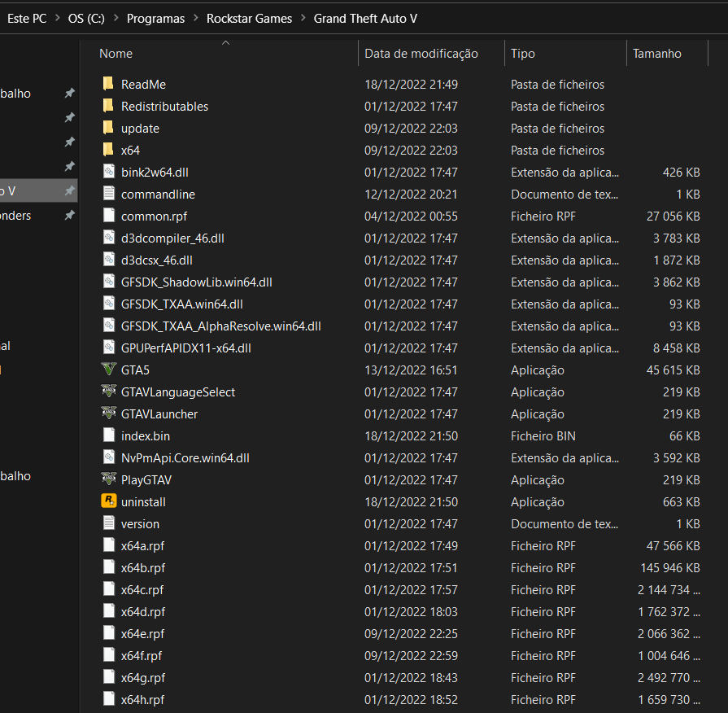728x713 pixels.
Task: Click the d3dcompiler_46.dll file icon
Action: tap(109, 238)
